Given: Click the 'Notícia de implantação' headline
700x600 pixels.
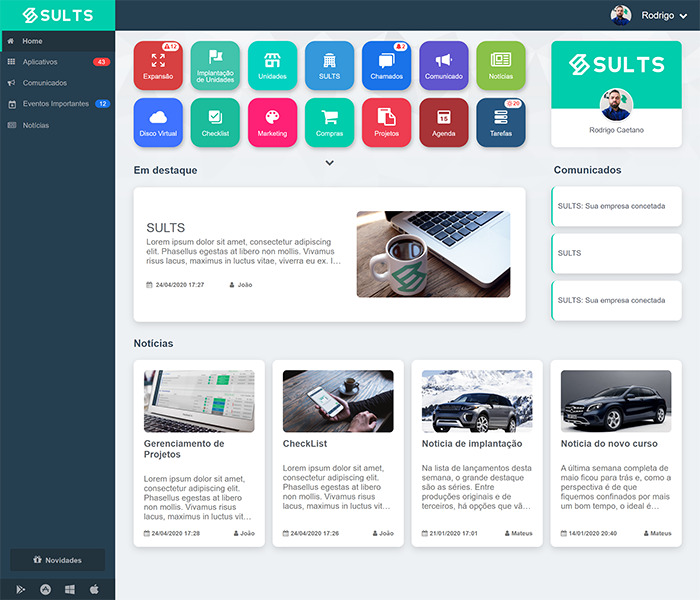Looking at the screenshot, I should pyautogui.click(x=472, y=444).
